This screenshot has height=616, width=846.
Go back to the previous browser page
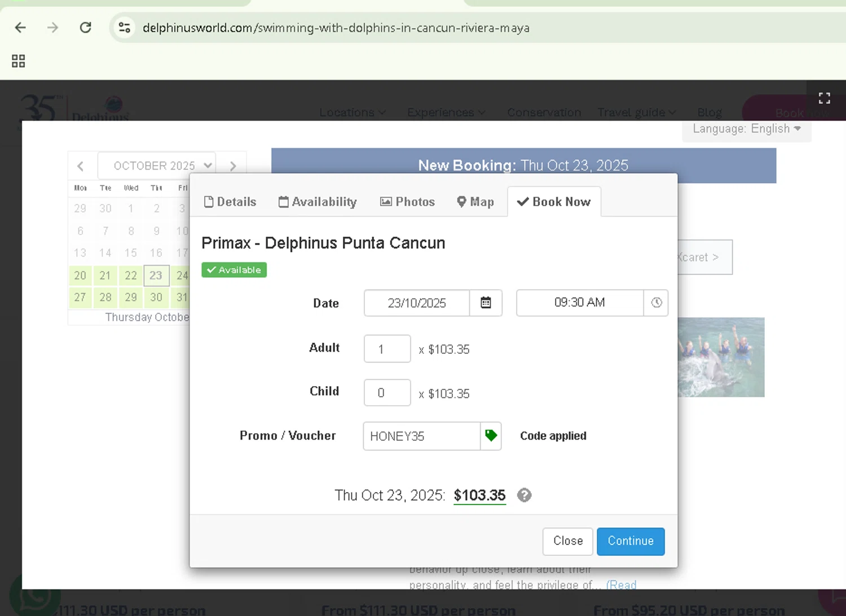click(x=20, y=28)
